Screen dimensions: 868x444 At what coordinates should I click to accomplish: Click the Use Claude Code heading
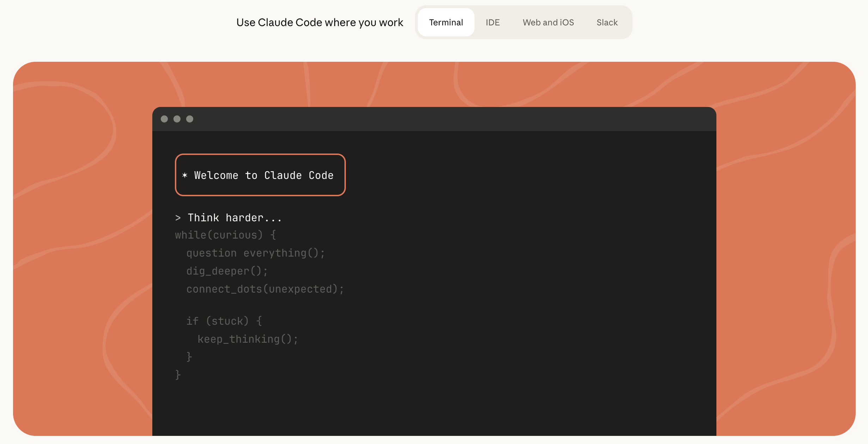pyautogui.click(x=320, y=22)
